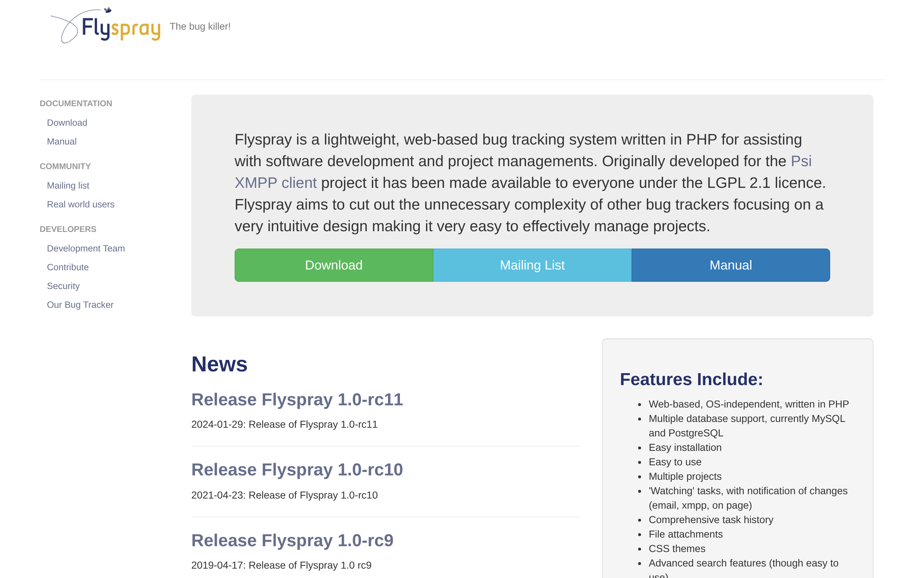Open Download in the Documentation sidebar
Screen dimensions: 924x578
[67, 123]
